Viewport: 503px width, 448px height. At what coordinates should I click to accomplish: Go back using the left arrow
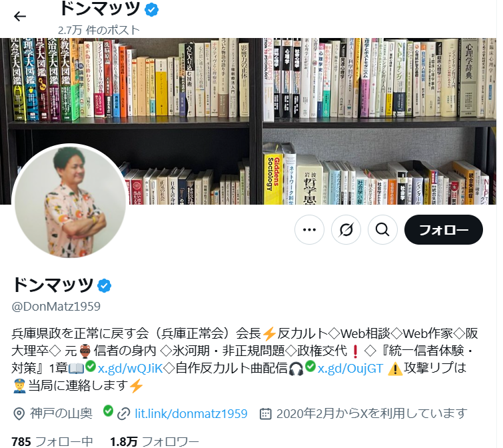20,16
